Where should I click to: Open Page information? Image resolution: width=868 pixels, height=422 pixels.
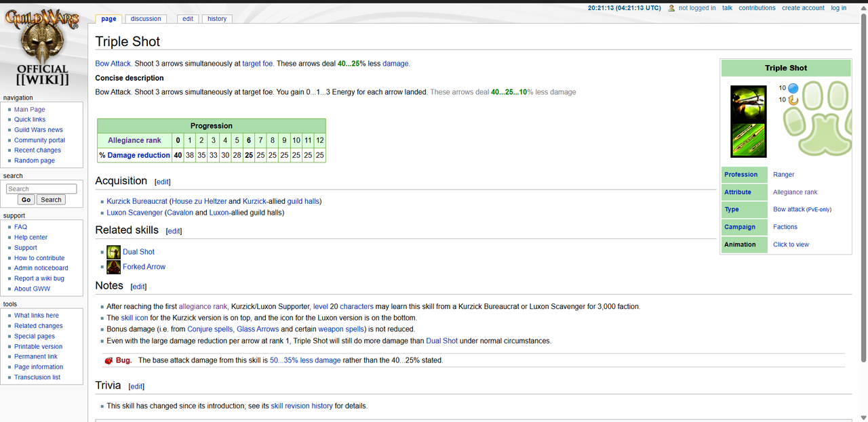coord(39,367)
